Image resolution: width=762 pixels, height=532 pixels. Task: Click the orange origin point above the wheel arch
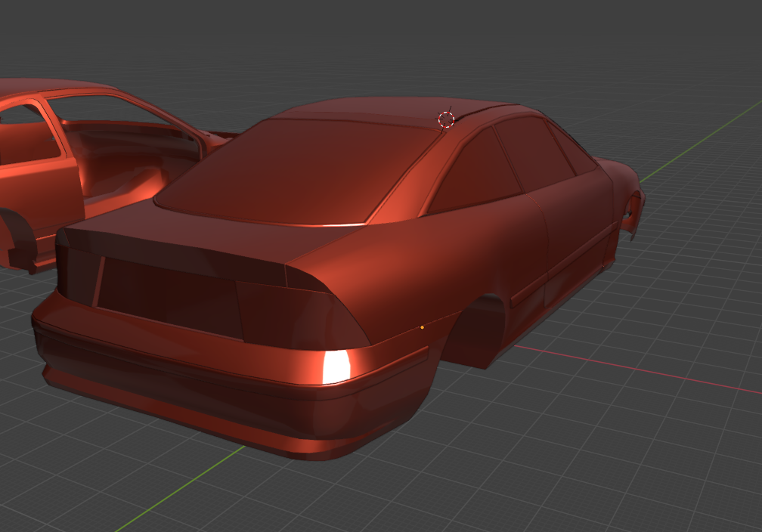[422, 327]
